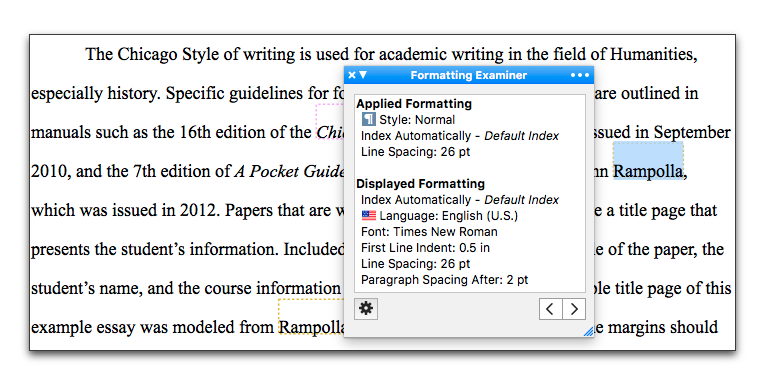The width and height of the screenshot is (765, 383).
Task: Select the Font: Times New Roman line
Action: 429,232
